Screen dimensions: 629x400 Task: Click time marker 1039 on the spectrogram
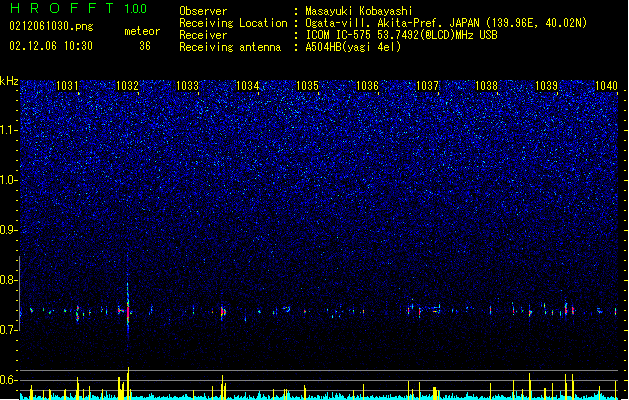pos(547,85)
